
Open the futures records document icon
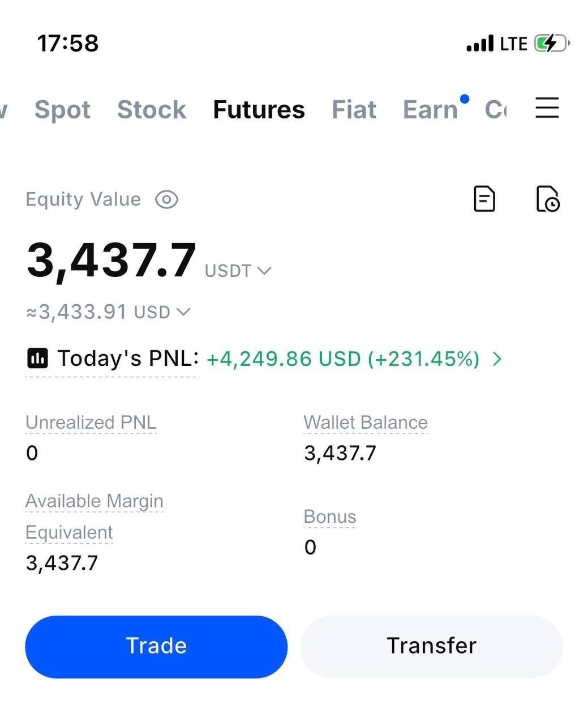(x=484, y=199)
